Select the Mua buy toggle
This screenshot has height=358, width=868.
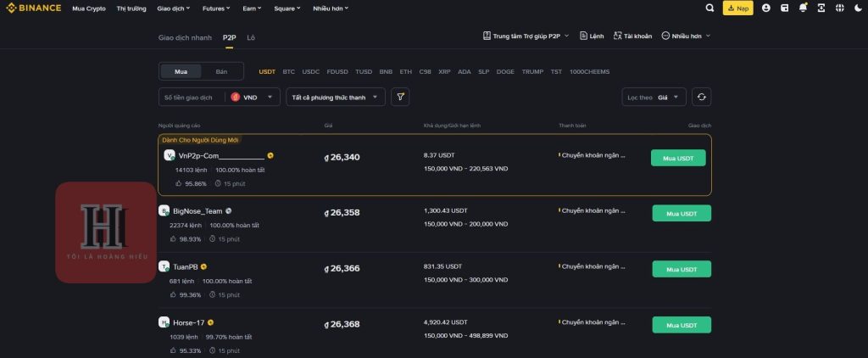[181, 71]
